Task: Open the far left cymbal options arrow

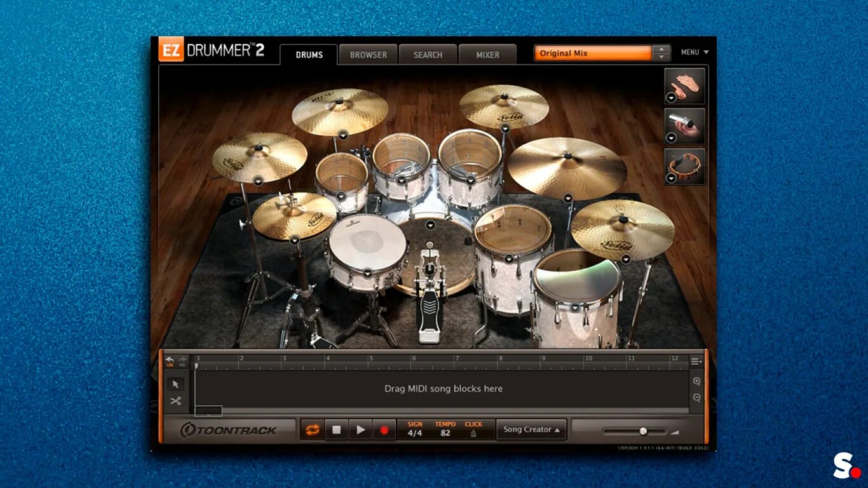Action: (258, 180)
